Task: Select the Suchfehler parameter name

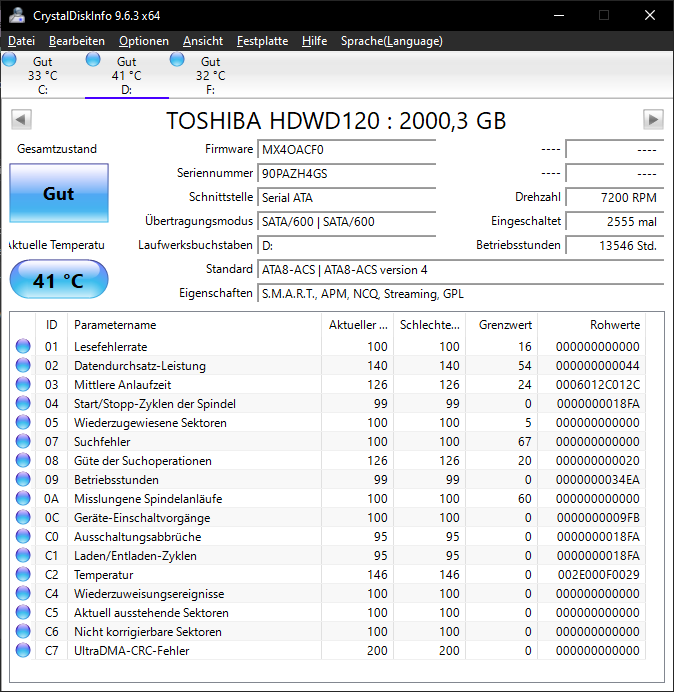Action: point(102,442)
